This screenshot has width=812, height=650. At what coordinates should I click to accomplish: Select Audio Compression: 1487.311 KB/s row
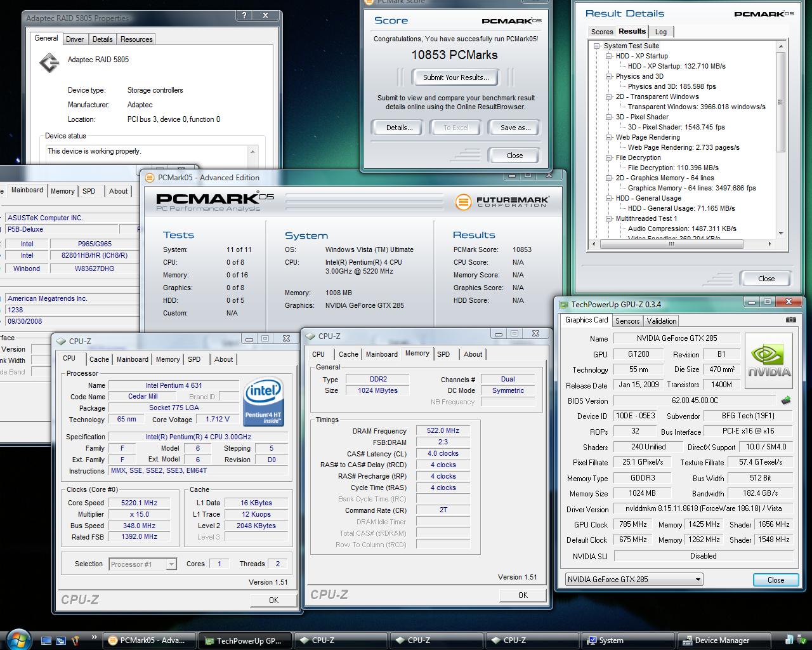[682, 229]
